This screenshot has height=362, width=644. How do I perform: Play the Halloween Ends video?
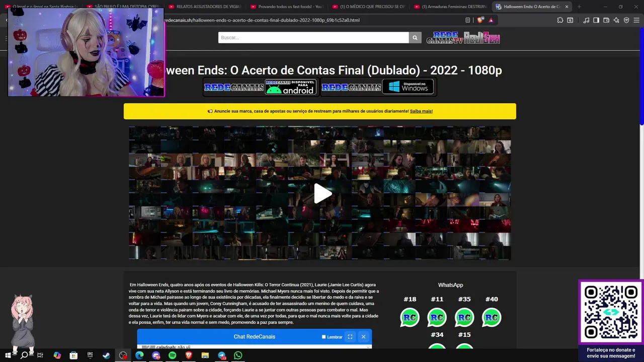(x=323, y=194)
